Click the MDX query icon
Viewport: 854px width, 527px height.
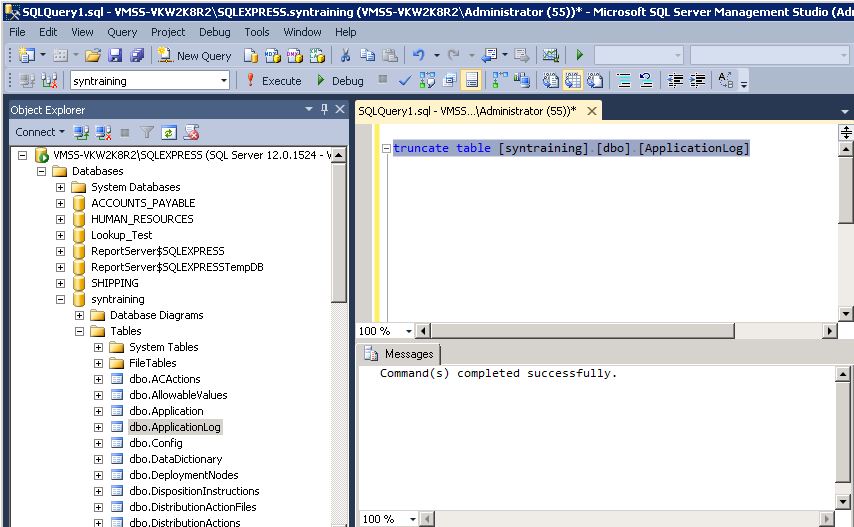(272, 55)
